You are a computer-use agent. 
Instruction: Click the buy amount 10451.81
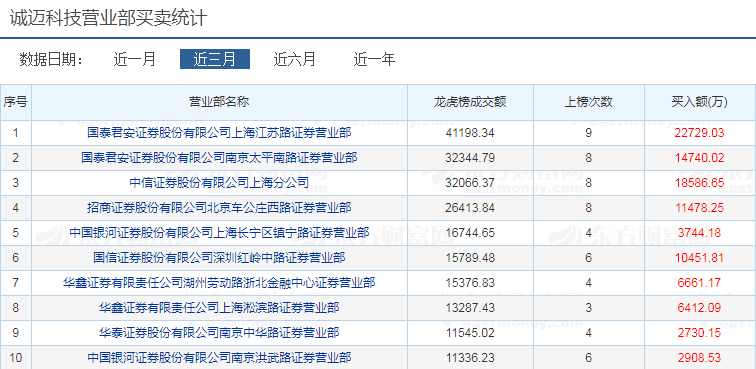700,258
